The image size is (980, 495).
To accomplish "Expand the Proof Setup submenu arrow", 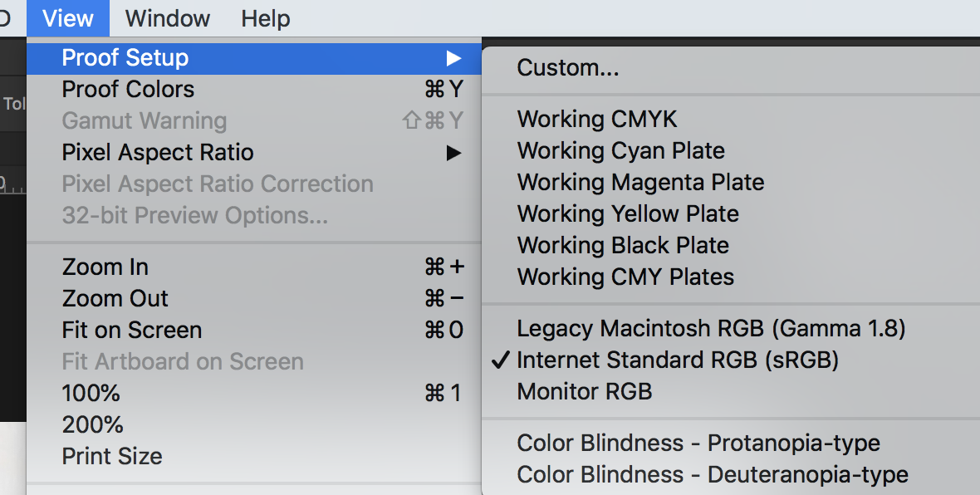I will pyautogui.click(x=453, y=58).
